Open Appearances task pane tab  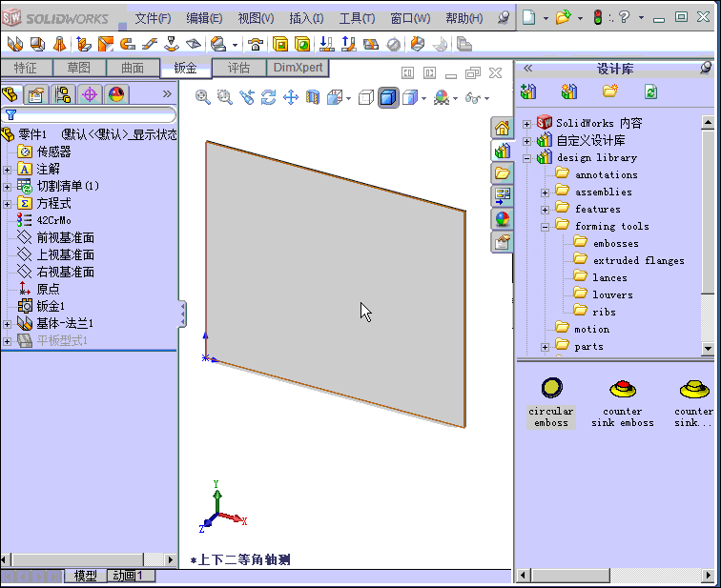coord(502,219)
